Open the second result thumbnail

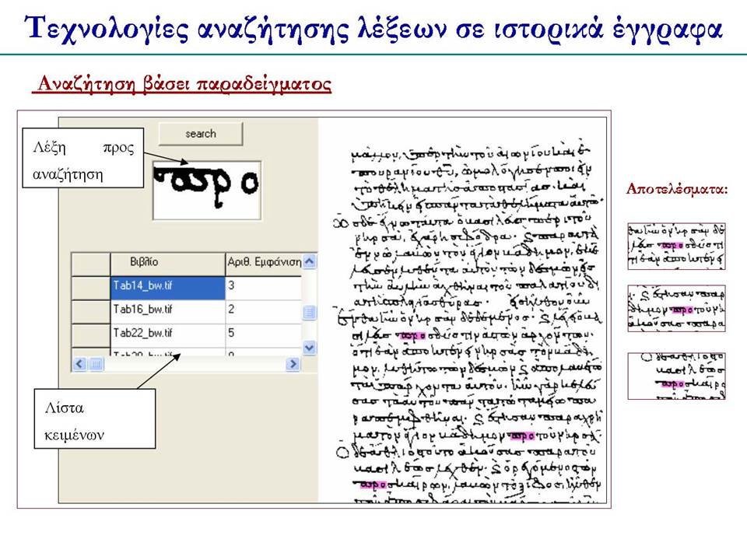[676, 309]
